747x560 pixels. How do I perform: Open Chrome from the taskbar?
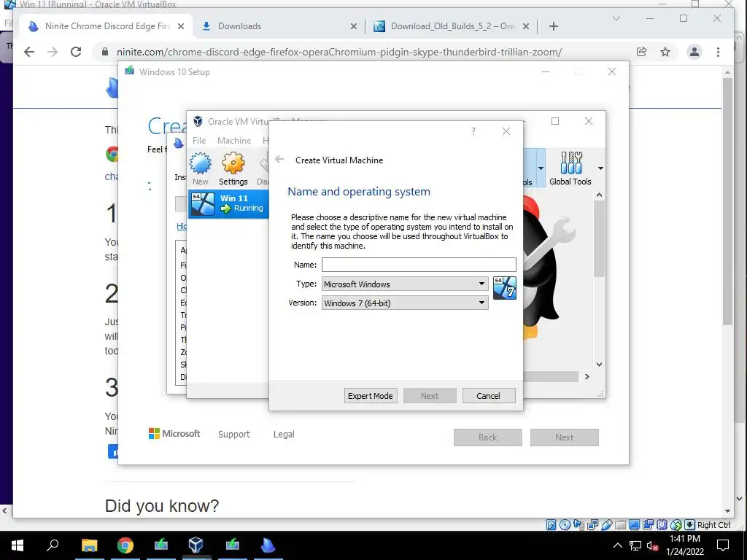point(125,545)
